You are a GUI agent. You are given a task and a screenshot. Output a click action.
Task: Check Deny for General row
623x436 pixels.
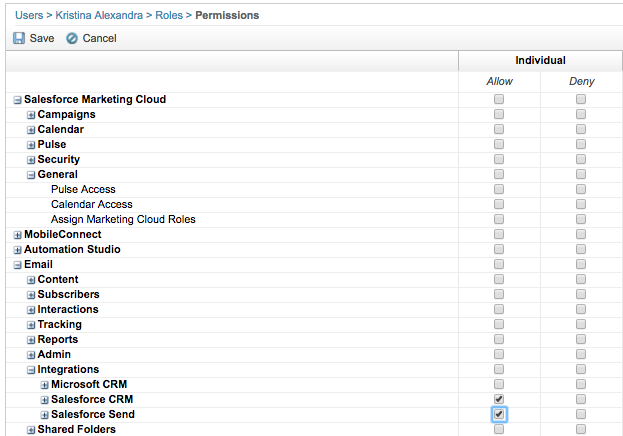coord(581,174)
